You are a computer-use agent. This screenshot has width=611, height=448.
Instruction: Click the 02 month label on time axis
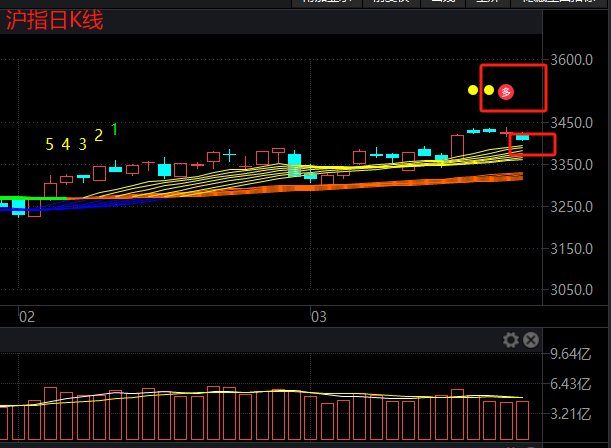pos(27,316)
